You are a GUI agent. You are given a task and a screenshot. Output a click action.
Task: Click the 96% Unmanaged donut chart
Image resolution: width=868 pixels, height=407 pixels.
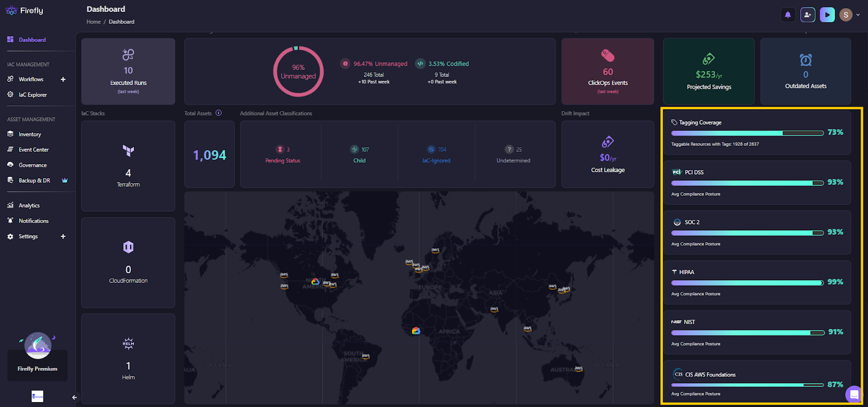(x=298, y=72)
